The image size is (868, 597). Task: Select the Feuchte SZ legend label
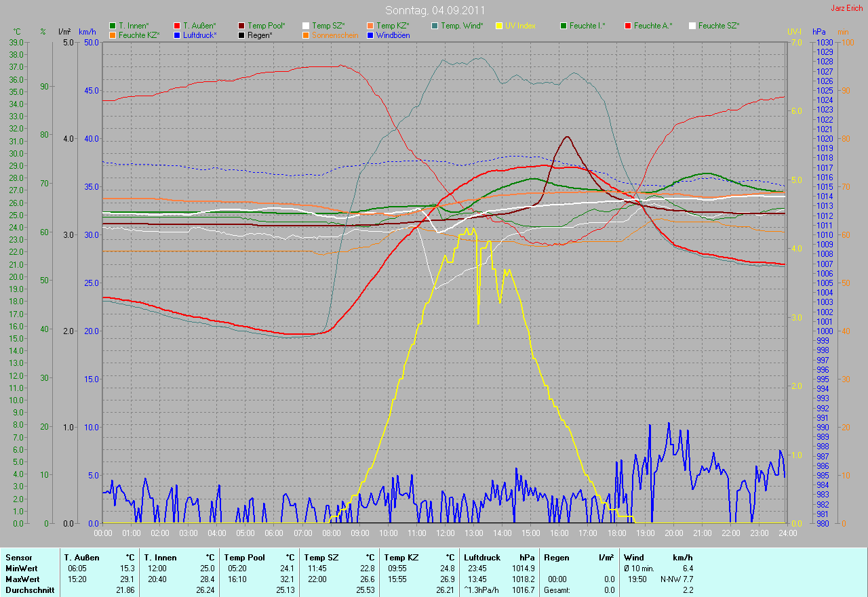[x=718, y=26]
